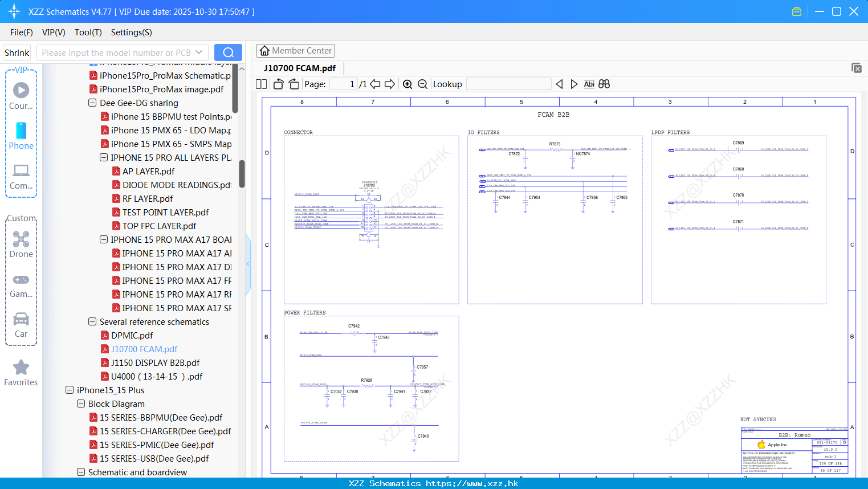Open iPhone15Pro_ProMax image.pdf
868x489 pixels.
161,89
